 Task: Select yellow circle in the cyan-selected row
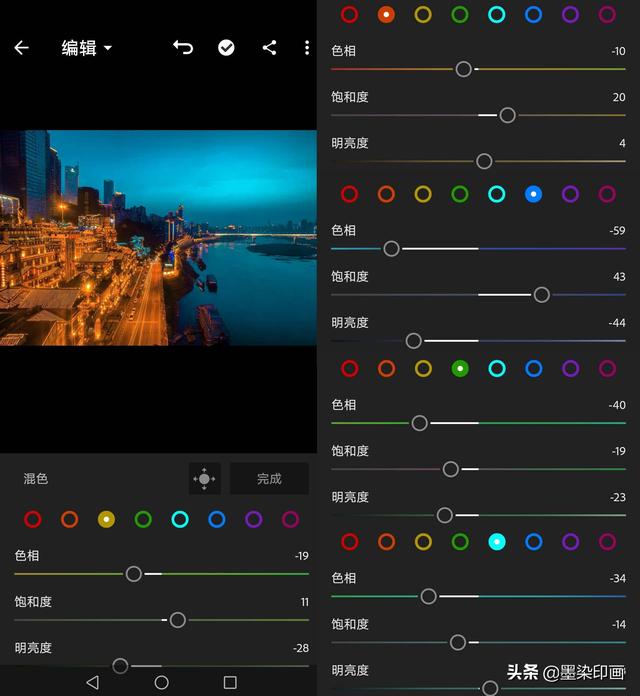point(423,542)
